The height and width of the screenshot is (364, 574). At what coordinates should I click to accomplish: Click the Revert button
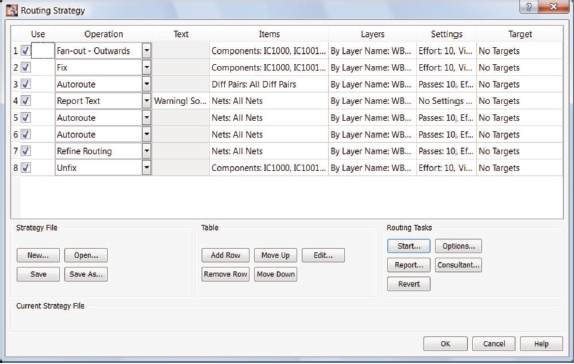coord(409,284)
